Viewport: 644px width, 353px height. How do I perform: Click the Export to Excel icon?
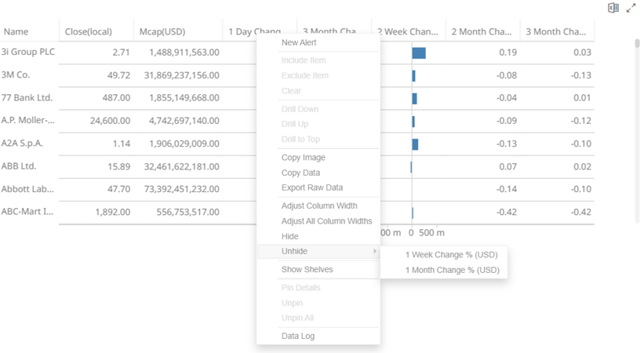click(613, 8)
